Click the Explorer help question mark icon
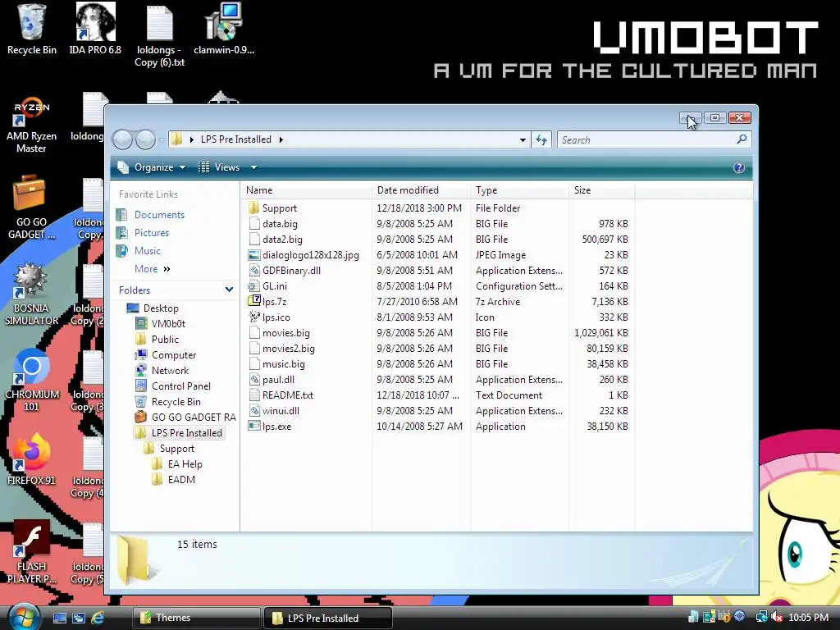 739,167
